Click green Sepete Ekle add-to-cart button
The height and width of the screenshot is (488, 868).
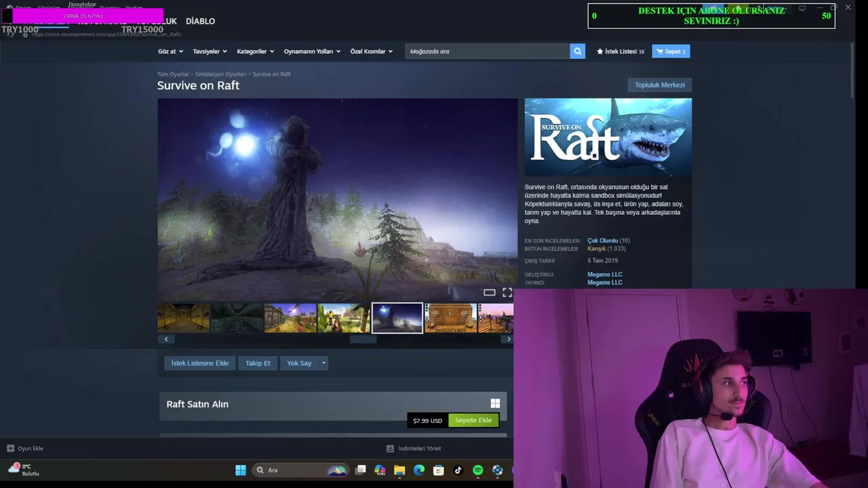coord(473,420)
